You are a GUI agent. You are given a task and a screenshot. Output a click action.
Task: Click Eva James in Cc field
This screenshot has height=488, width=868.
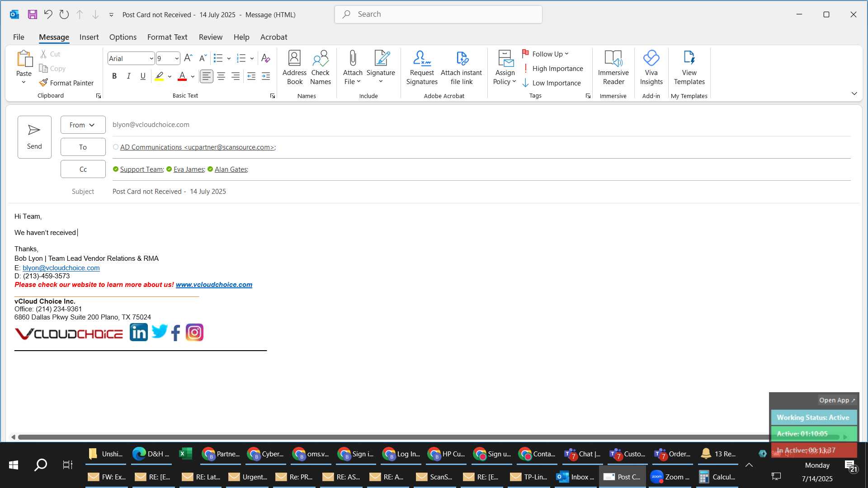[x=189, y=169]
